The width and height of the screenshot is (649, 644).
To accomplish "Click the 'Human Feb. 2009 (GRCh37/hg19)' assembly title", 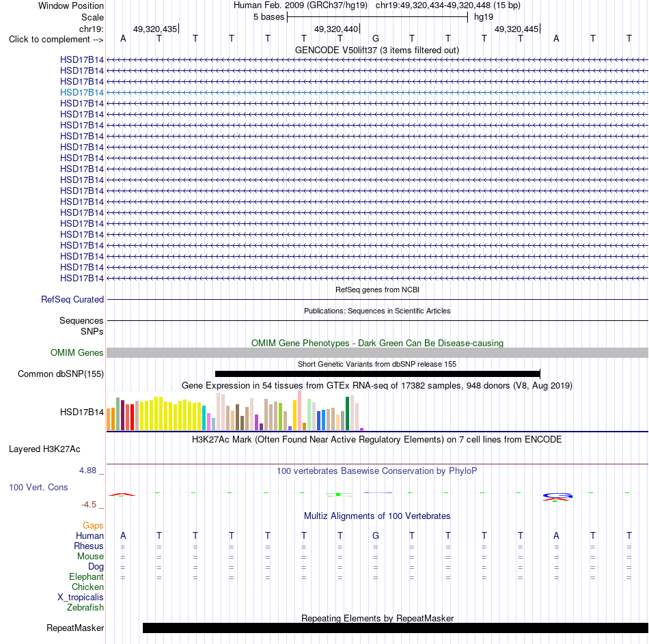I will 301,5.
